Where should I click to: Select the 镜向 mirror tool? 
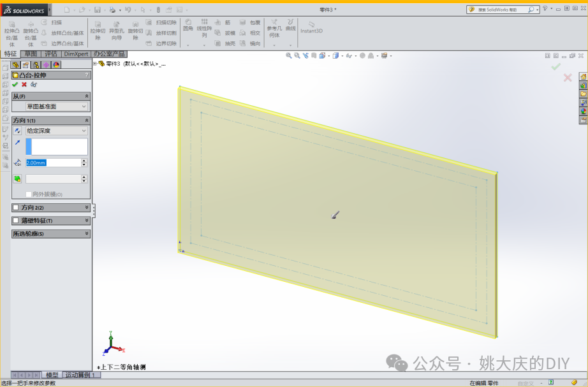point(250,43)
